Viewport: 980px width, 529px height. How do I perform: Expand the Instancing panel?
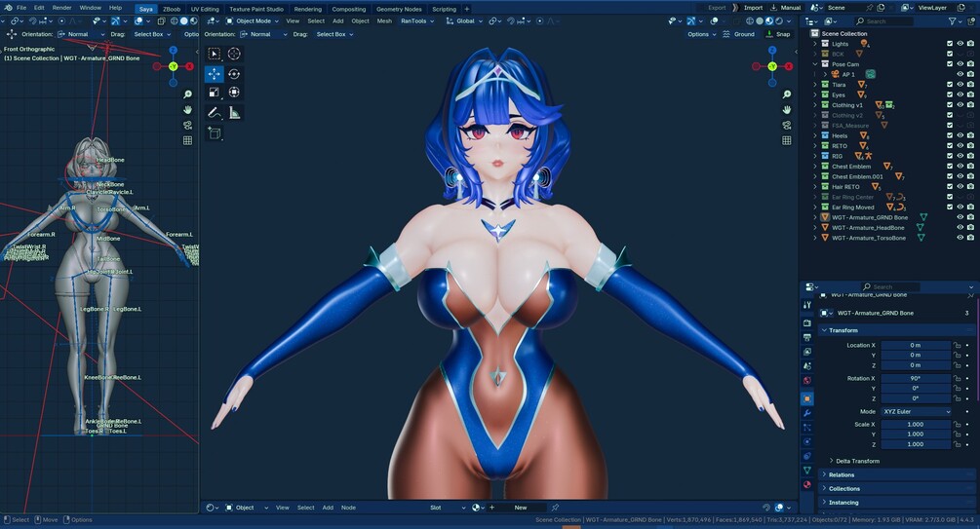tap(824, 502)
